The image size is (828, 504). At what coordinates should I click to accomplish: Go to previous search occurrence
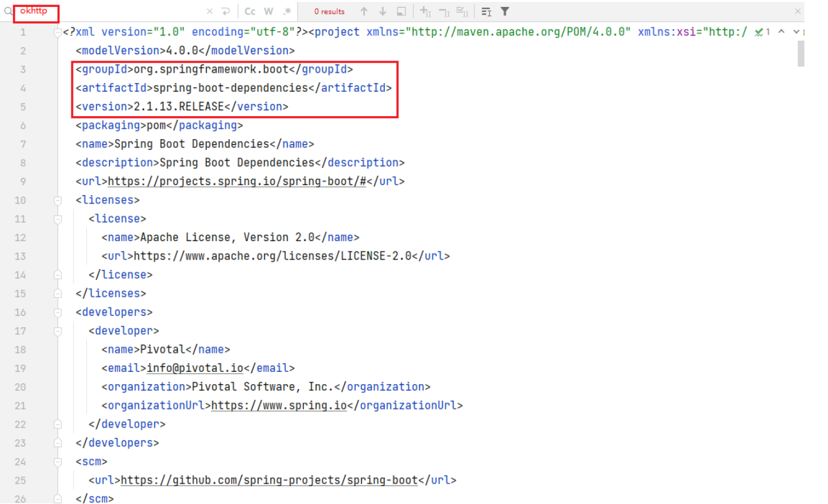point(364,11)
